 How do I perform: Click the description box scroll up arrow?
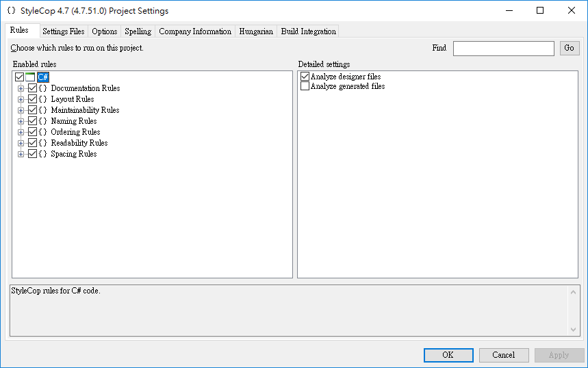[x=573, y=292]
